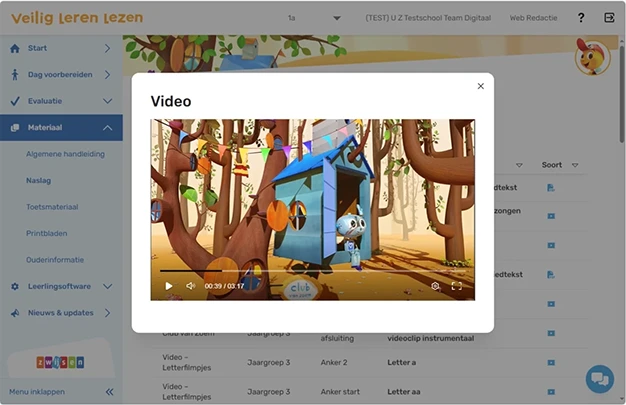Click the Zwijsen logo

[60, 362]
